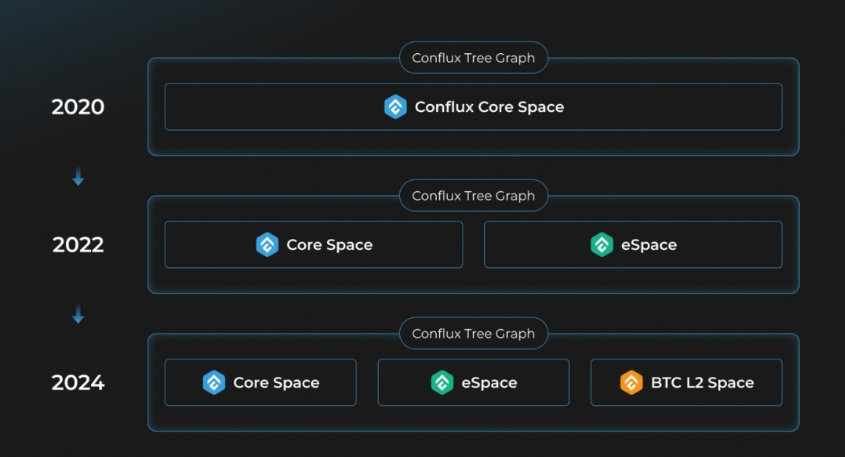Click the blue Conflux Core Space hexagon icon
Image resolution: width=845 pixels, height=457 pixels.
tap(395, 107)
